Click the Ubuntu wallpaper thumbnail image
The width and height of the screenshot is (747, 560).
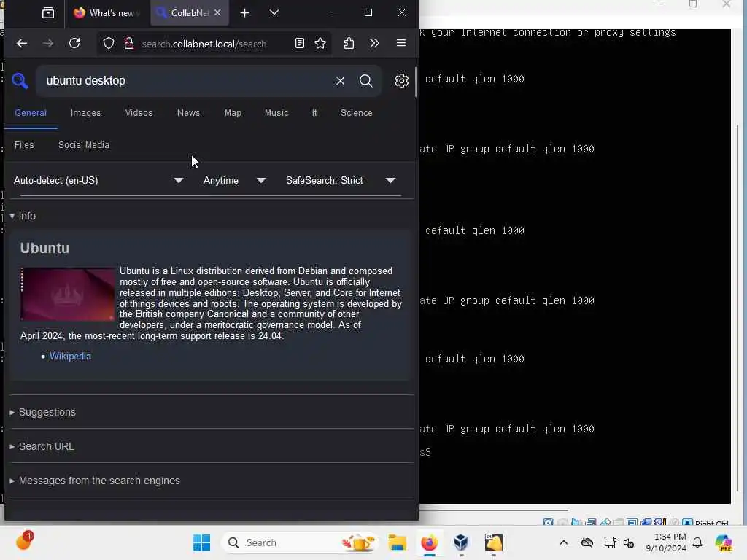(68, 295)
